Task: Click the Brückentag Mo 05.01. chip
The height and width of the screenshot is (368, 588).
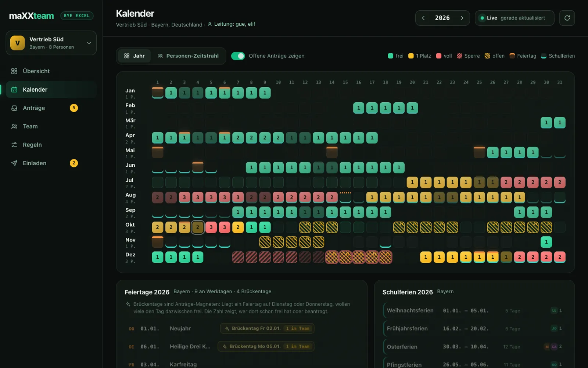Action: coord(266,346)
